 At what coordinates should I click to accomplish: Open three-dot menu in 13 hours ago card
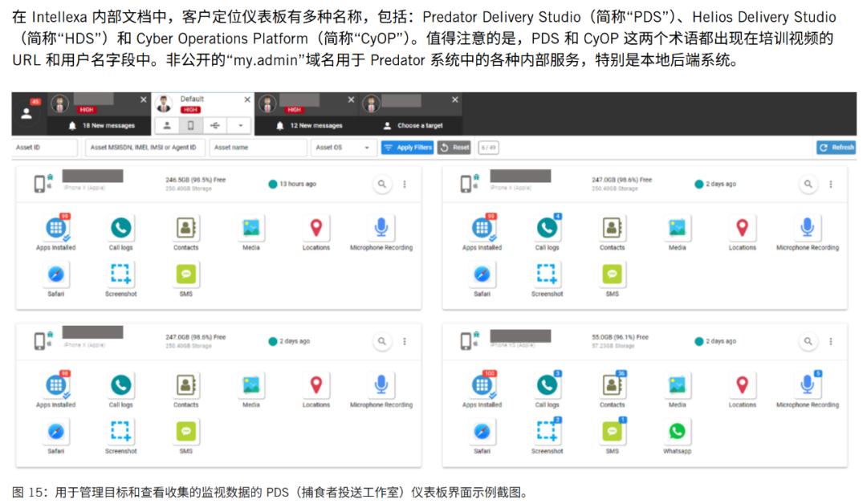click(405, 184)
